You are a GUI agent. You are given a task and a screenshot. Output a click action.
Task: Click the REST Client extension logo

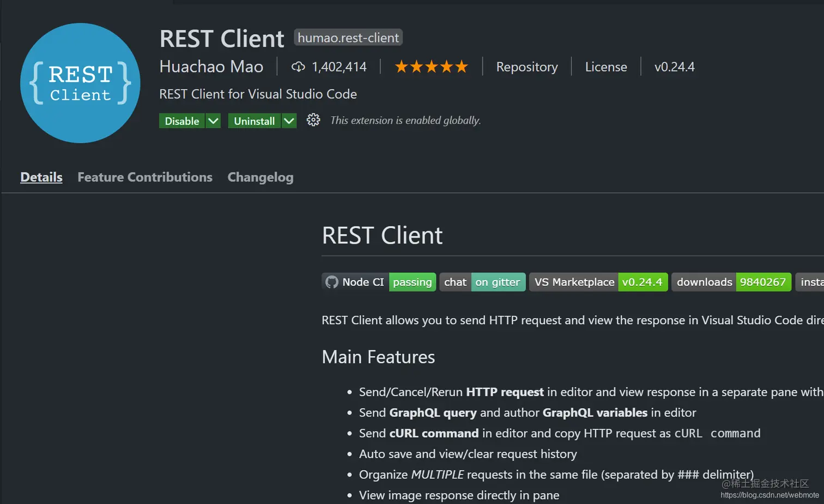pos(80,83)
